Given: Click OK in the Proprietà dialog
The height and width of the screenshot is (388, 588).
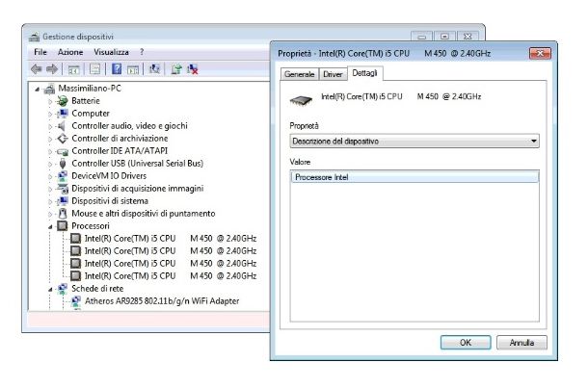Looking at the screenshot, I should [x=466, y=343].
